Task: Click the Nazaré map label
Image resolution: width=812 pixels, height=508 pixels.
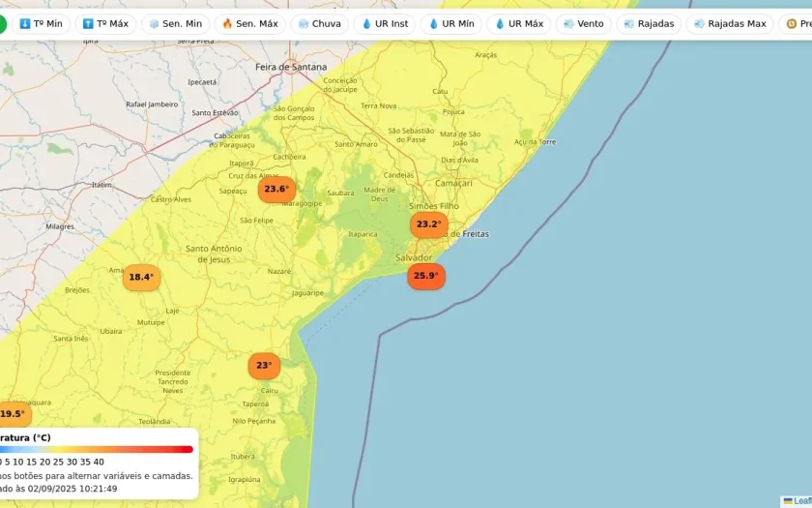Action: tap(279, 271)
